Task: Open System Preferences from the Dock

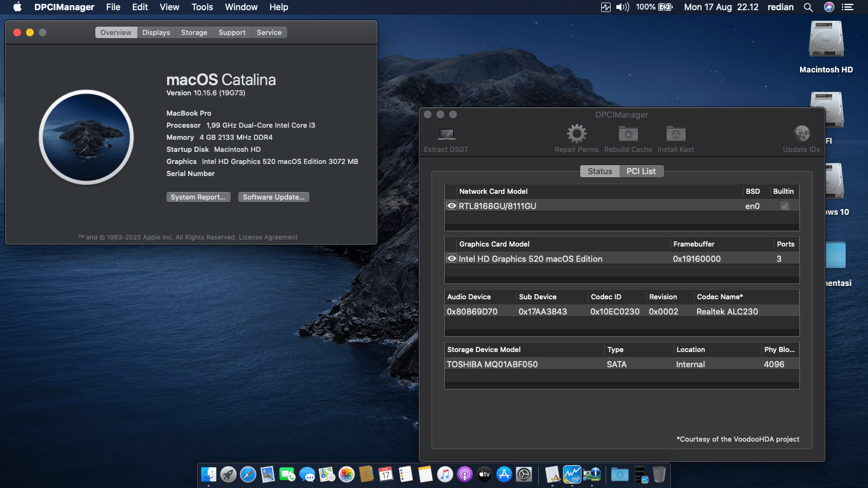Action: tap(524, 474)
